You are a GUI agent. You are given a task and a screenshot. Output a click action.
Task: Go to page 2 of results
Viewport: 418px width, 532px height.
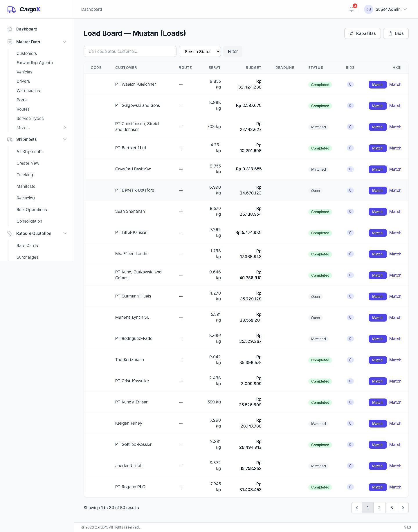pyautogui.click(x=379, y=508)
